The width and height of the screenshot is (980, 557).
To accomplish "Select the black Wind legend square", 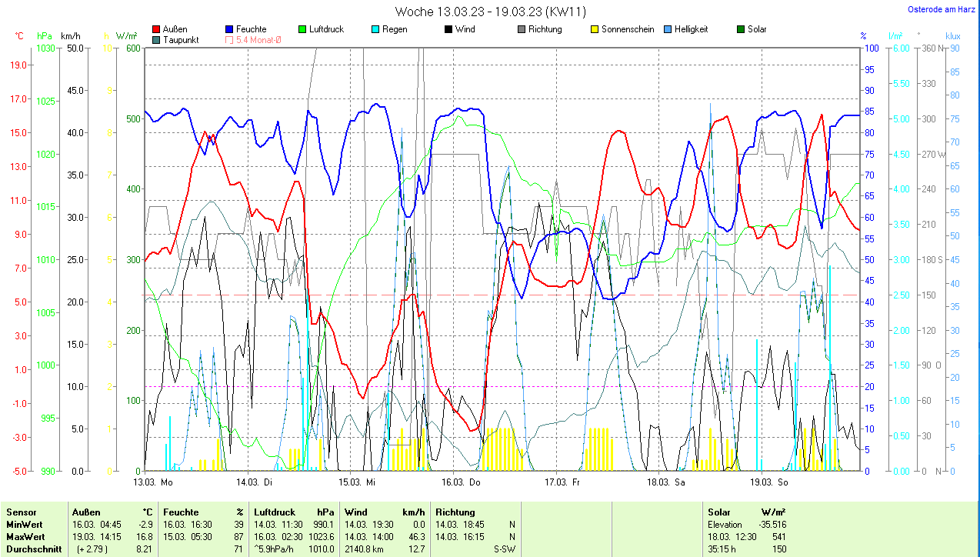I will [x=448, y=29].
